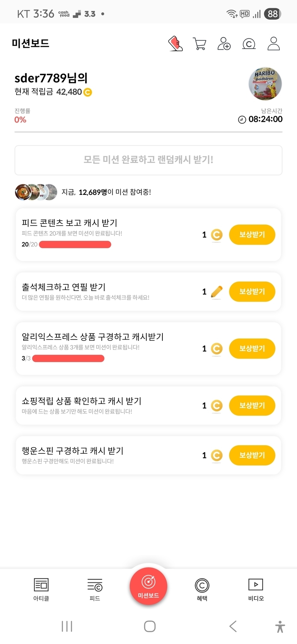Image resolution: width=297 pixels, height=644 pixels.
Task: Go to the 비디오 tab
Action: tap(256, 589)
